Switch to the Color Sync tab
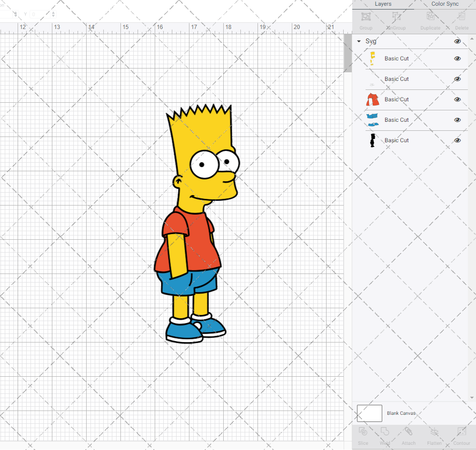The image size is (476, 450). (x=445, y=4)
